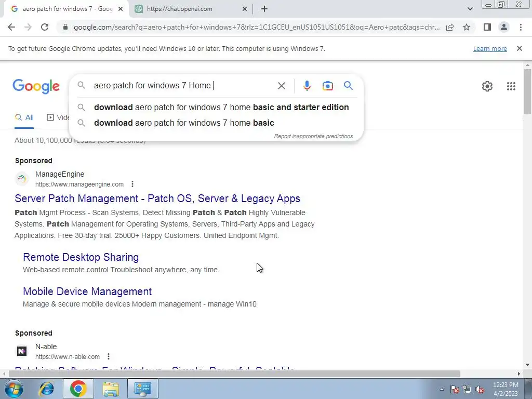Viewport: 532px width, 399px height.
Task: Open ManageEngine ad options three dots
Action: [x=132, y=184]
